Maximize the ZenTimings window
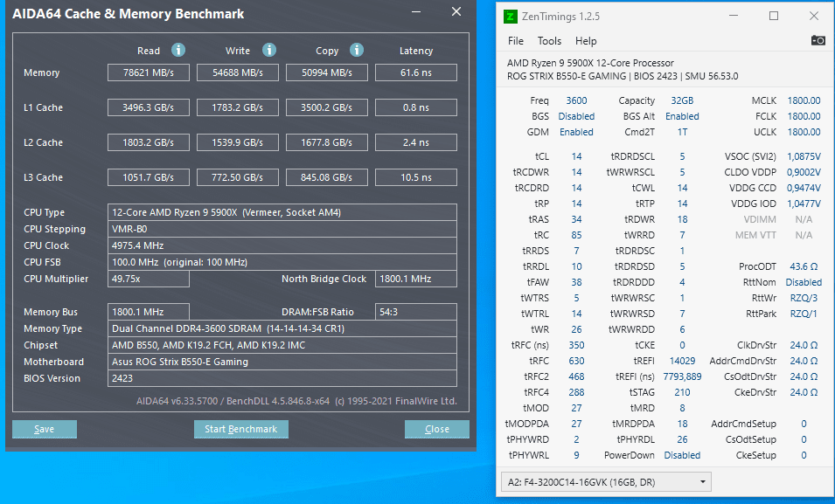Image resolution: width=835 pixels, height=504 pixels. click(774, 16)
